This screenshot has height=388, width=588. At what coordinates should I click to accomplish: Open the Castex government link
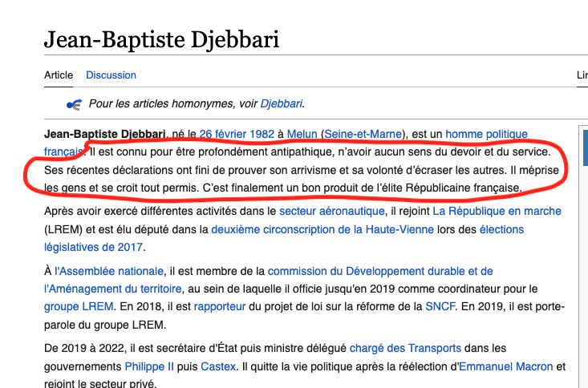click(218, 366)
